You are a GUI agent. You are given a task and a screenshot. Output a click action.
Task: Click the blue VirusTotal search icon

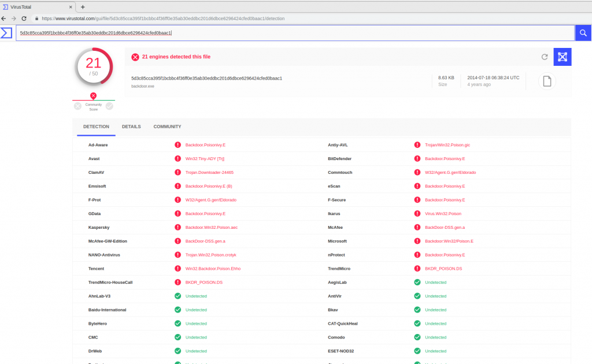point(583,33)
